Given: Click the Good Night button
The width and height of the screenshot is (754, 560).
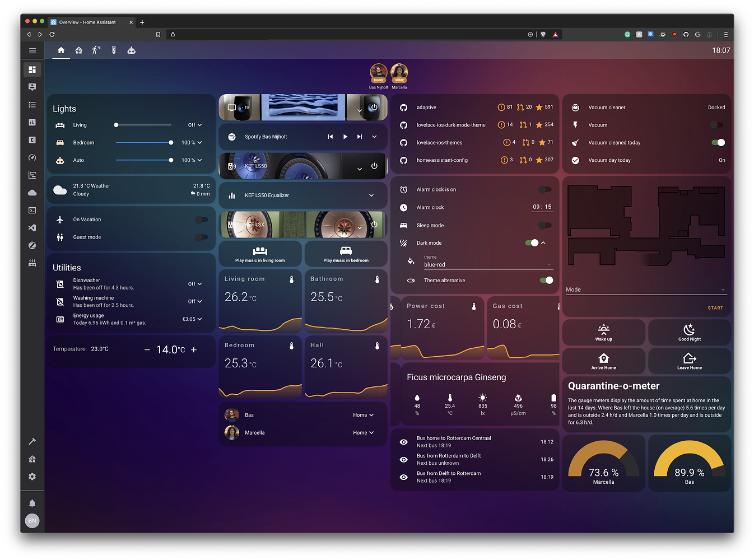Looking at the screenshot, I should pos(689,332).
